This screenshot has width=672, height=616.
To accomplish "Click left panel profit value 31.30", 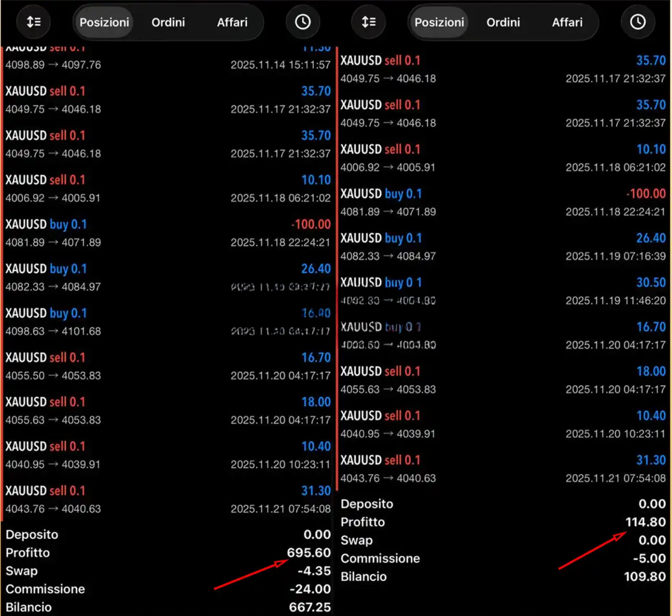I will click(316, 490).
